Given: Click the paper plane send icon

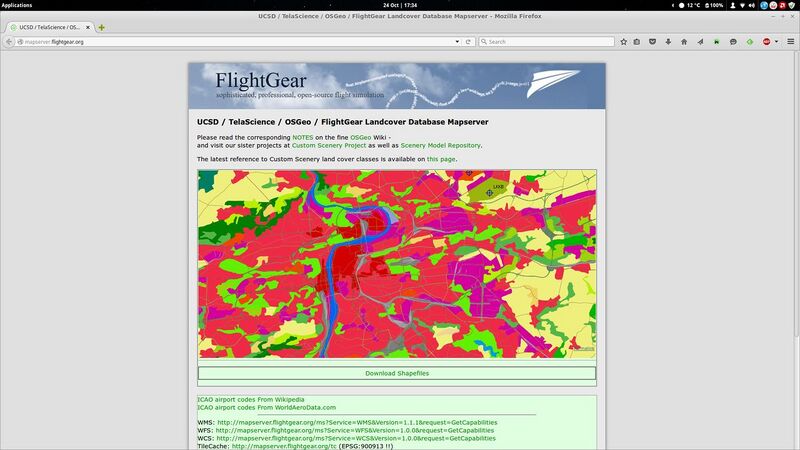Looking at the screenshot, I should click(x=701, y=42).
